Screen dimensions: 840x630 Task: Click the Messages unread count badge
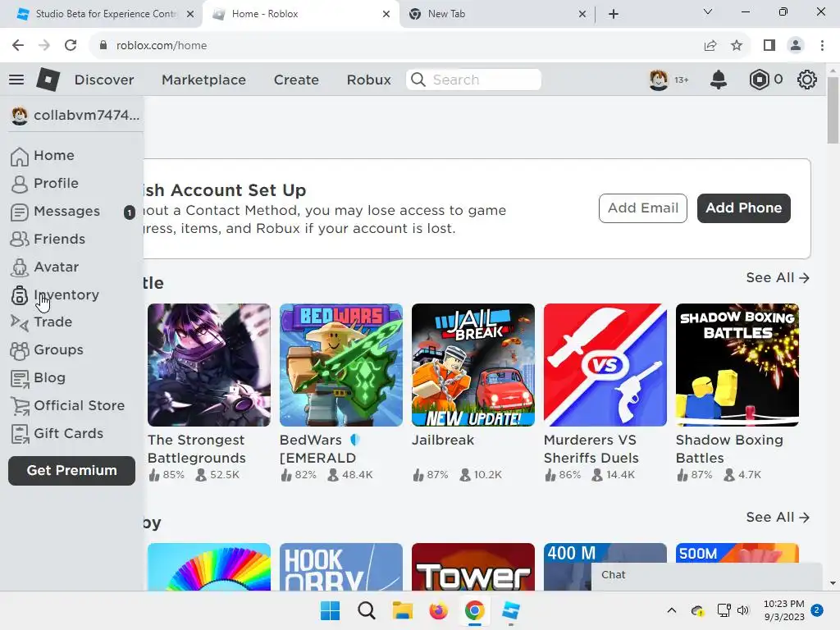(129, 212)
